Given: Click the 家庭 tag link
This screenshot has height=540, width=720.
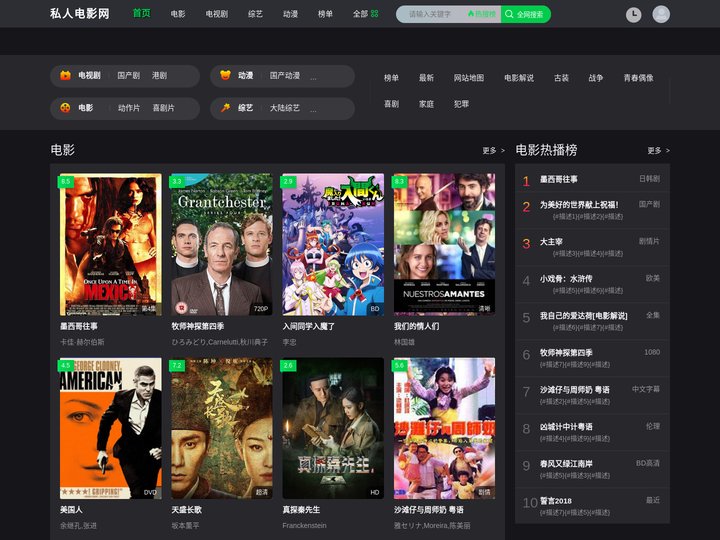Looking at the screenshot, I should click(426, 104).
